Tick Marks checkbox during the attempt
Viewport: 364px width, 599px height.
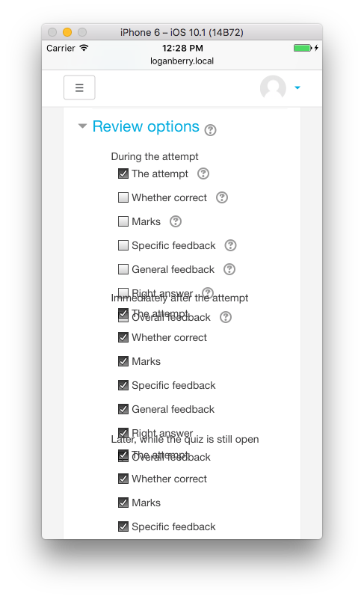tap(123, 221)
